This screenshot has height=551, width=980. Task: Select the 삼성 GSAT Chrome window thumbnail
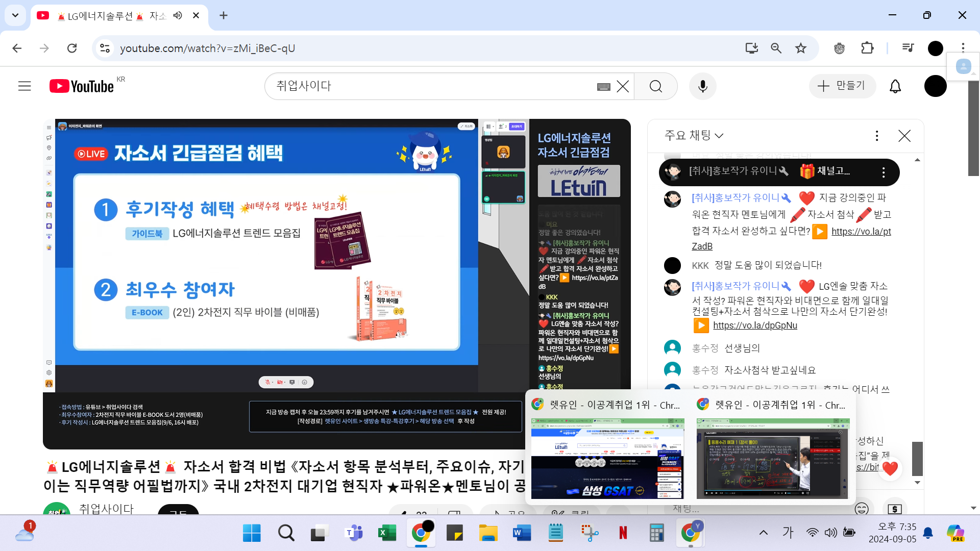tap(607, 458)
